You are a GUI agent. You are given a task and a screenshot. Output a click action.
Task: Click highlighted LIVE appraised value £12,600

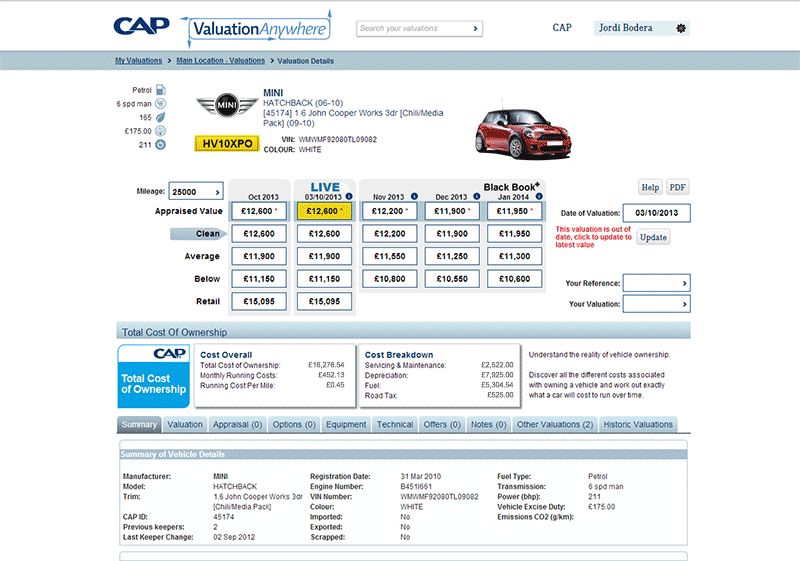[x=324, y=211]
